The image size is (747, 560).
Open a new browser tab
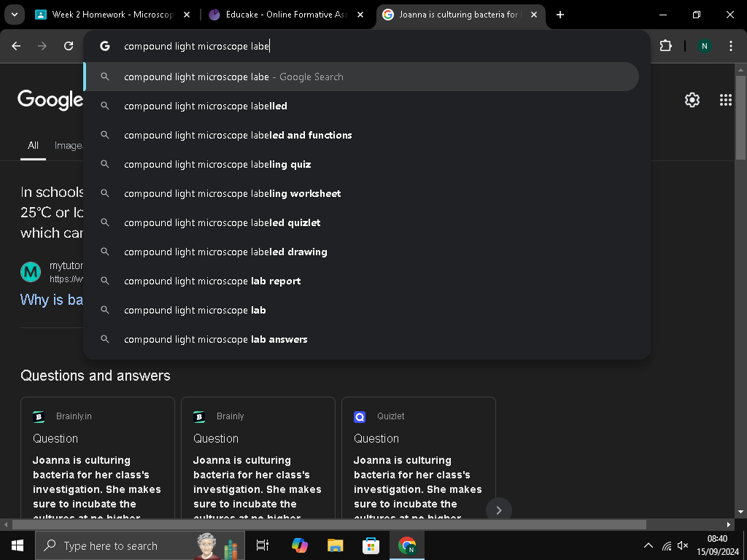(x=560, y=15)
